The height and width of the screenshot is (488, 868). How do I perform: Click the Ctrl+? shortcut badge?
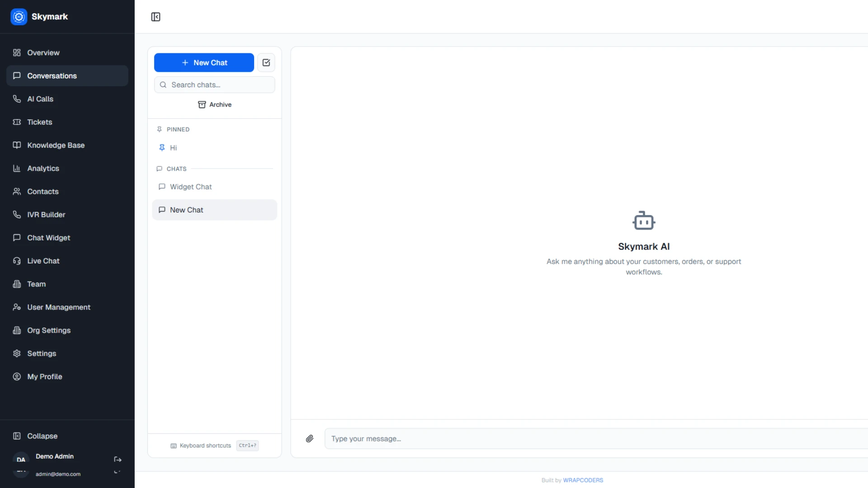(247, 445)
